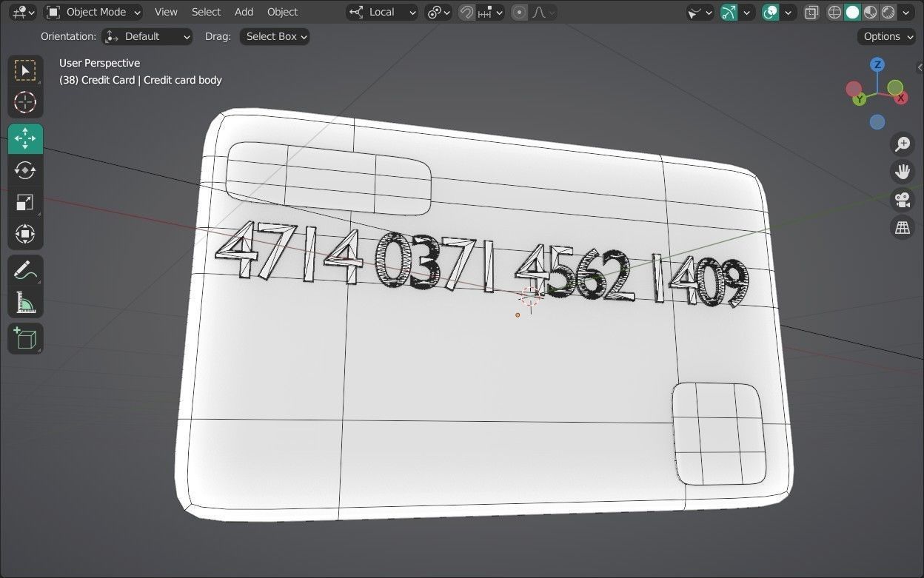
Task: Select the Measure tool
Action: pos(25,302)
